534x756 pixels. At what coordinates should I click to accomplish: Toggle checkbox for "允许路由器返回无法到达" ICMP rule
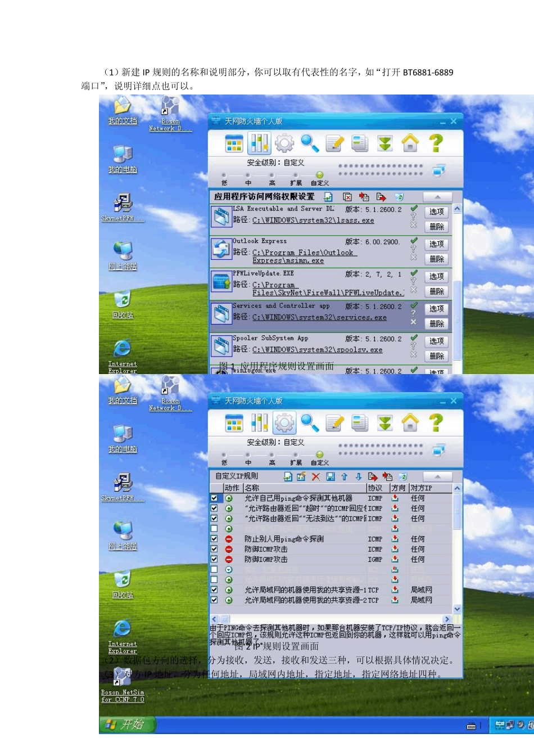pyautogui.click(x=214, y=519)
